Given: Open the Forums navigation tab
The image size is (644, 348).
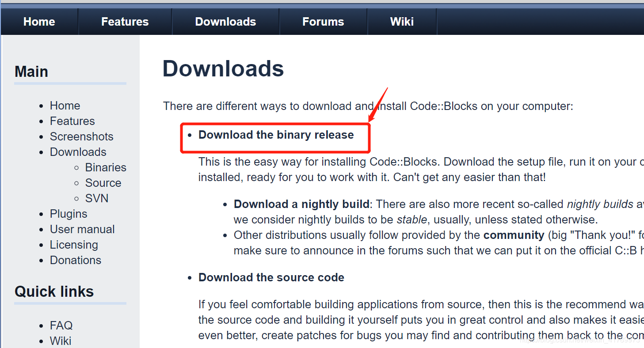Looking at the screenshot, I should (323, 22).
